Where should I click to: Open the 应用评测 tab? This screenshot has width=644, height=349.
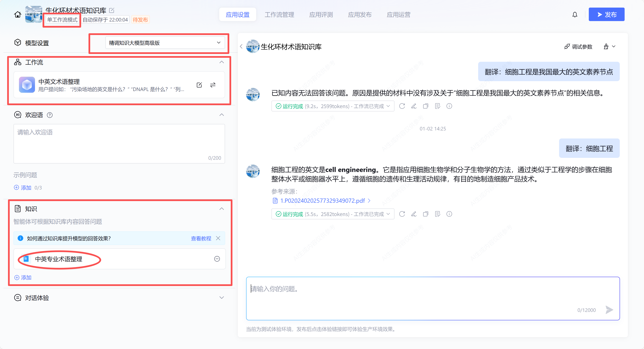[x=321, y=15]
